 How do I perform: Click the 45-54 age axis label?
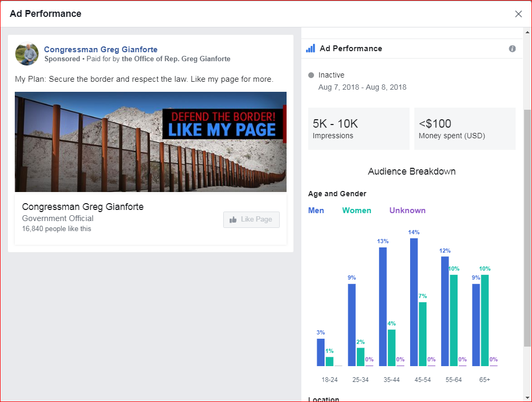tap(422, 380)
